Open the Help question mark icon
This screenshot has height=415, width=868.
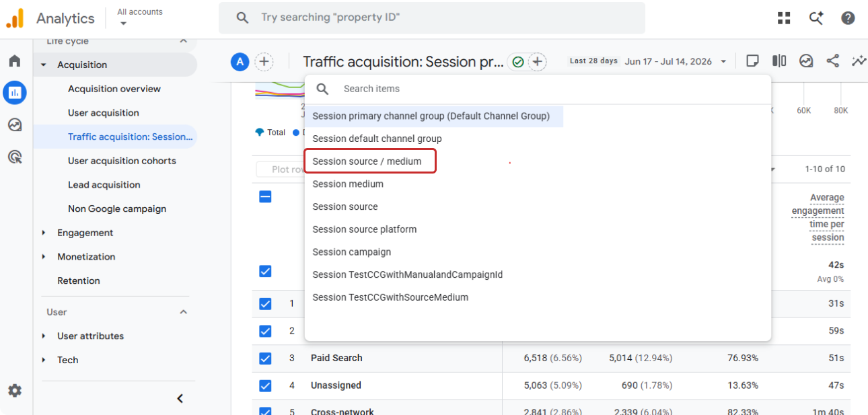click(x=848, y=18)
